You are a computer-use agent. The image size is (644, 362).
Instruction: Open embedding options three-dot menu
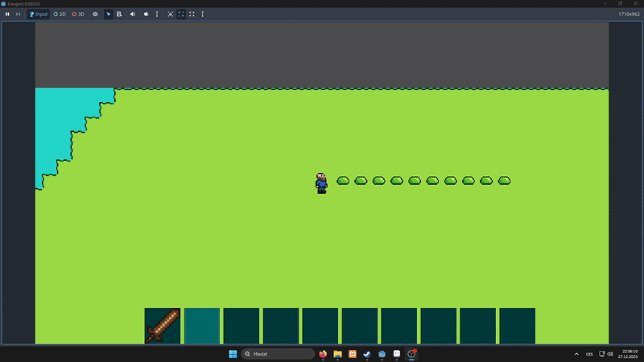(x=202, y=14)
